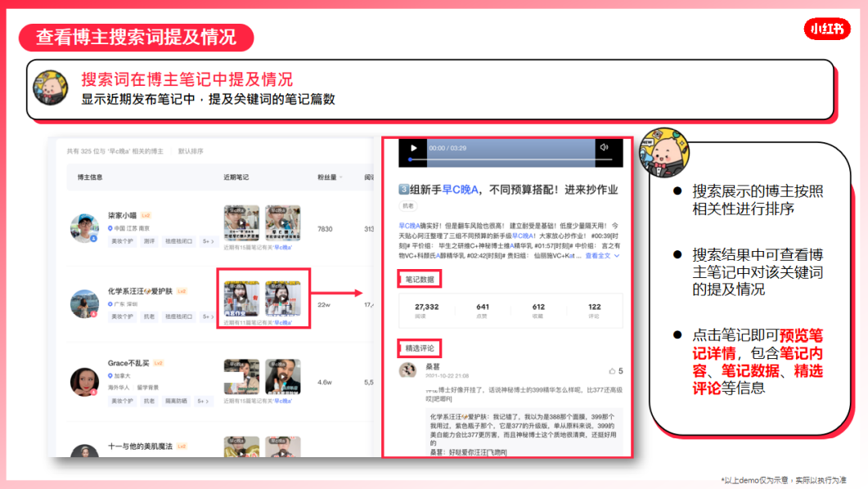
Task: Click the mascot with megaphone icon
Action: click(x=664, y=152)
